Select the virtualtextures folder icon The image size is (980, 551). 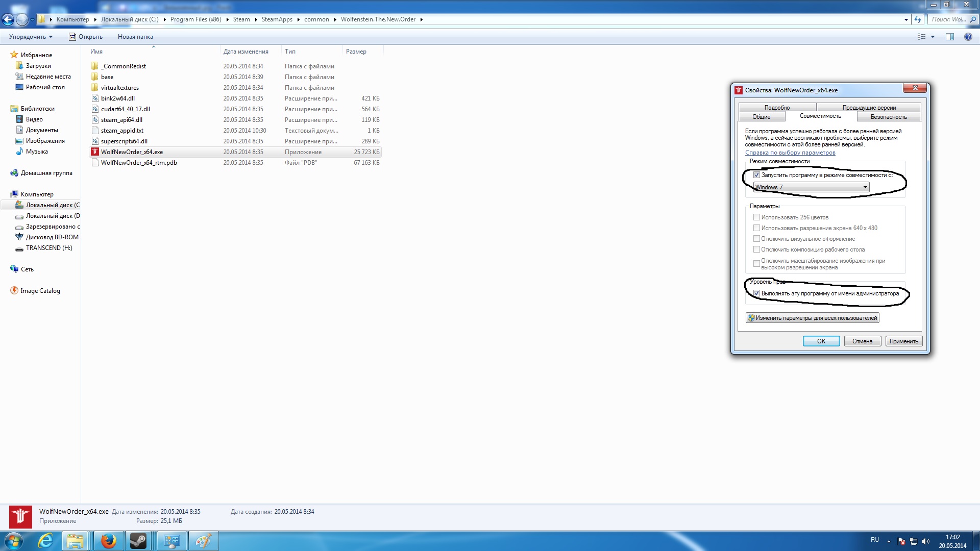pos(95,88)
